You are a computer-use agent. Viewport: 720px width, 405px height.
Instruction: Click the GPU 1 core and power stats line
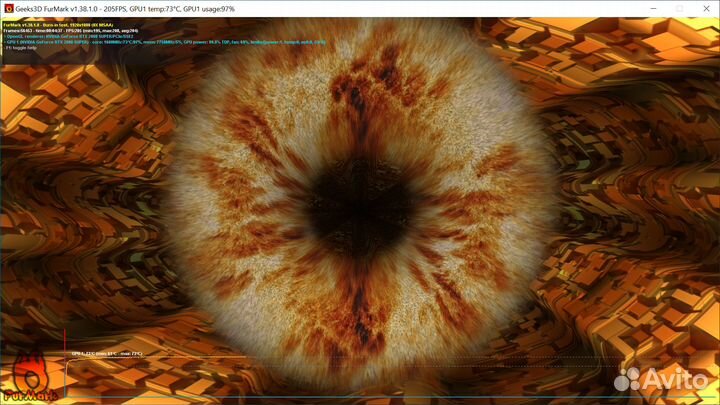pos(164,42)
